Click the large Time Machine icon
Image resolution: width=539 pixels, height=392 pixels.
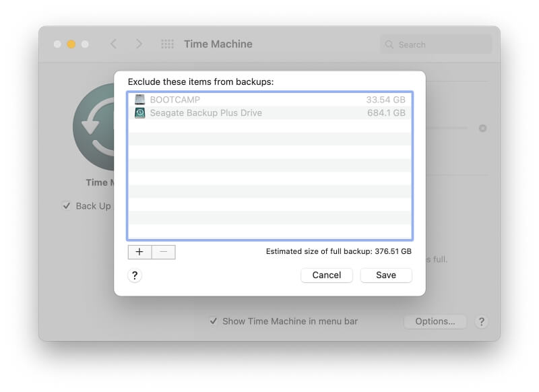[x=94, y=127]
